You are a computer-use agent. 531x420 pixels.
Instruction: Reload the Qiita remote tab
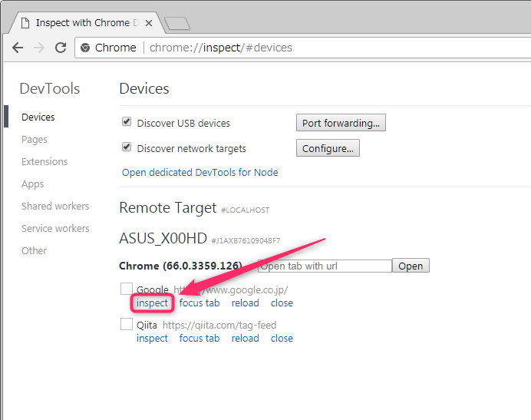246,338
